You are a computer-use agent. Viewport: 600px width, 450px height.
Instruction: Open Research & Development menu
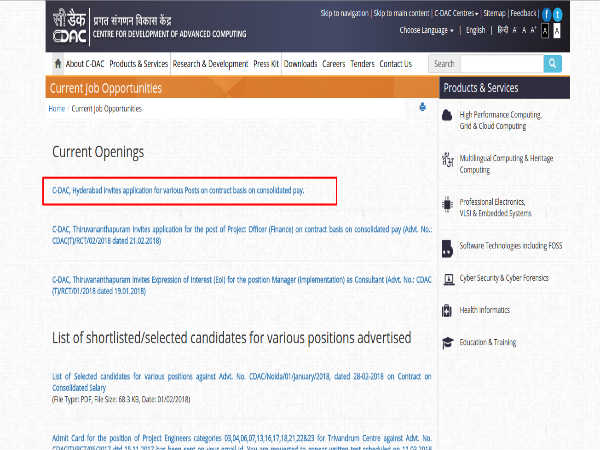210,64
